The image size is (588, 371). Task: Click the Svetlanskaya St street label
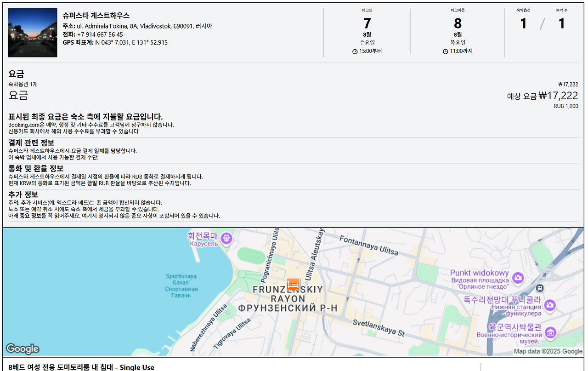[379, 328]
